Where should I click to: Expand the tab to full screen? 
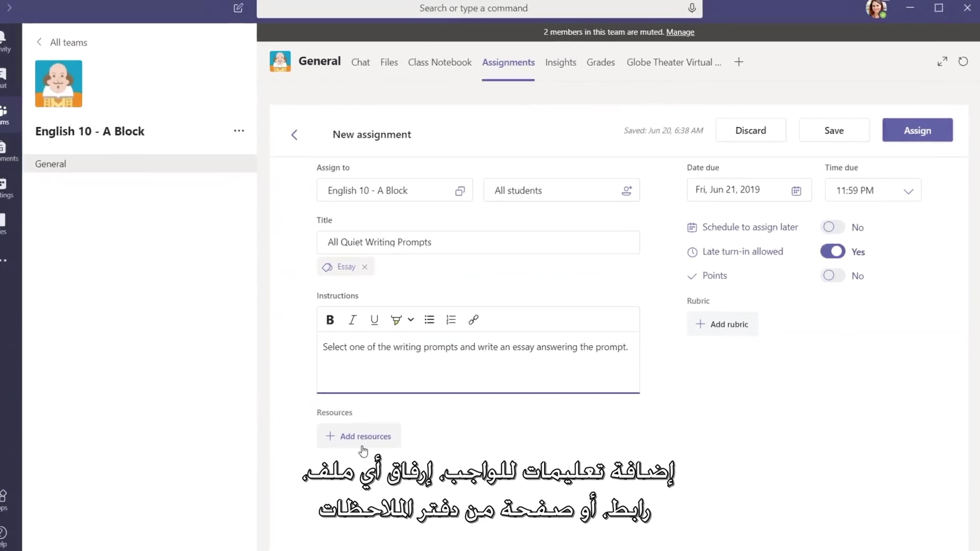point(942,62)
